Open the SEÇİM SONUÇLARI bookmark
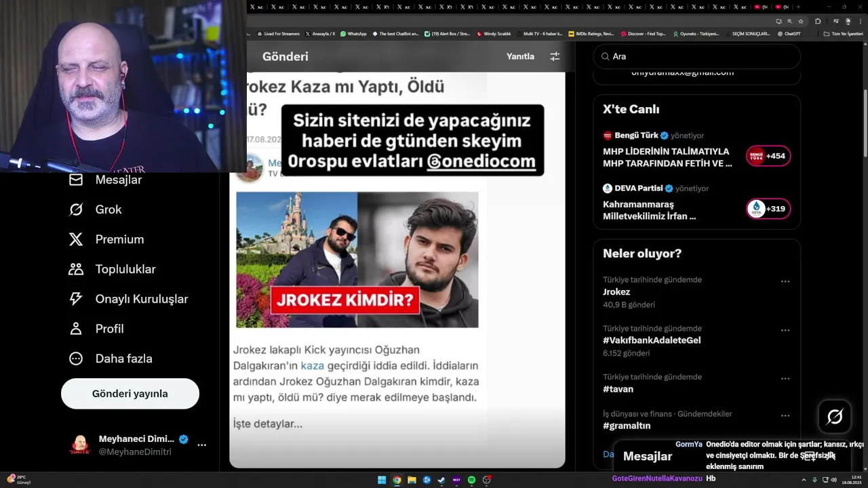 point(747,33)
